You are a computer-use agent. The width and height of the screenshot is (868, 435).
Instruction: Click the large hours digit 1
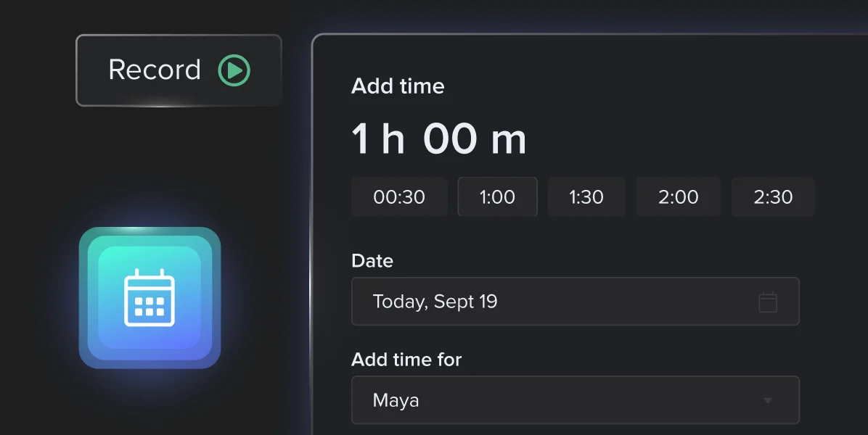[x=360, y=139]
